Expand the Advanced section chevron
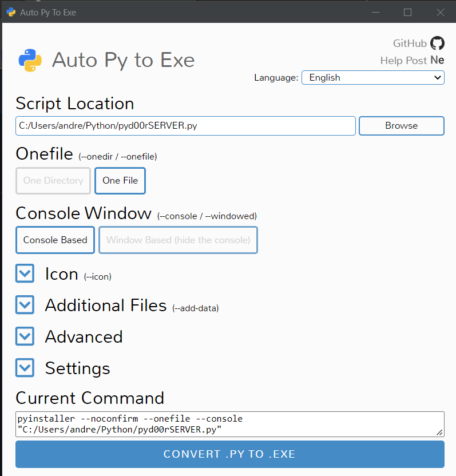This screenshot has height=476, width=456. [x=25, y=336]
